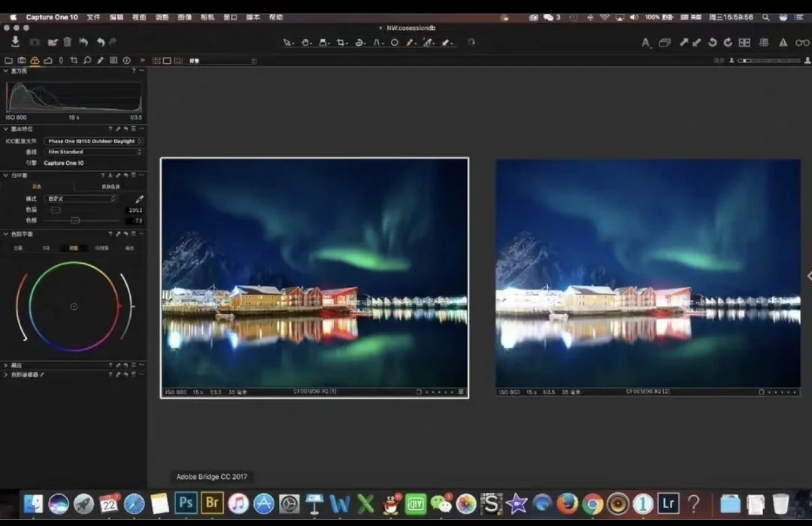Open the Color tool tab icon
Viewport: 812px width, 526px height.
tap(35, 60)
